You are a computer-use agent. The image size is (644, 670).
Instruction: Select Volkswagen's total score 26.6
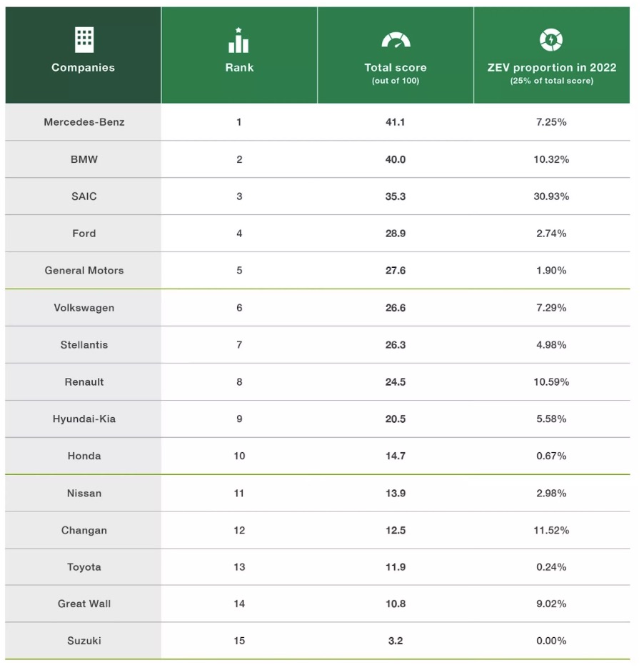point(396,308)
